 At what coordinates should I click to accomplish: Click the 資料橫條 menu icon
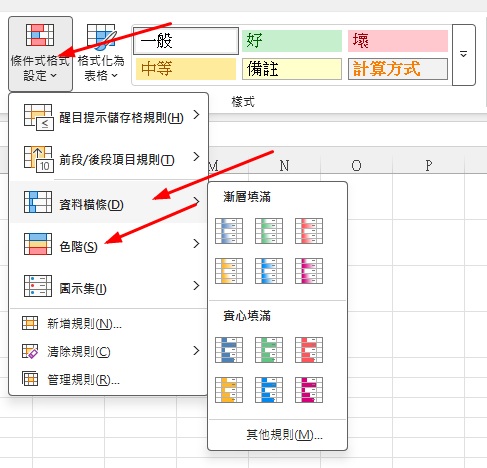click(x=38, y=202)
